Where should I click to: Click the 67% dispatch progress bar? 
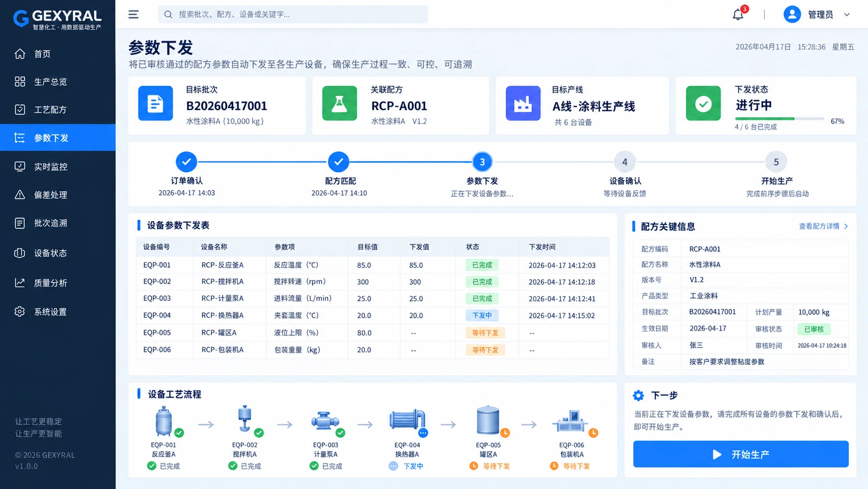pos(779,119)
